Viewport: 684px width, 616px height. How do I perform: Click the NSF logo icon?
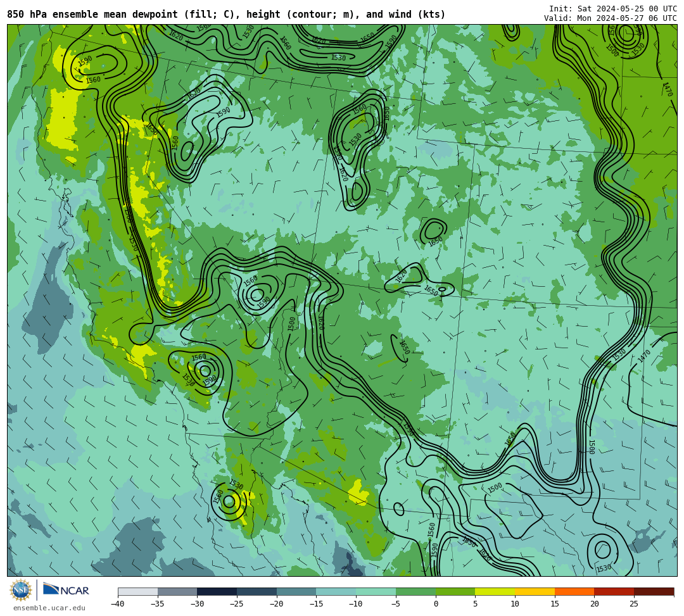[x=21, y=590]
